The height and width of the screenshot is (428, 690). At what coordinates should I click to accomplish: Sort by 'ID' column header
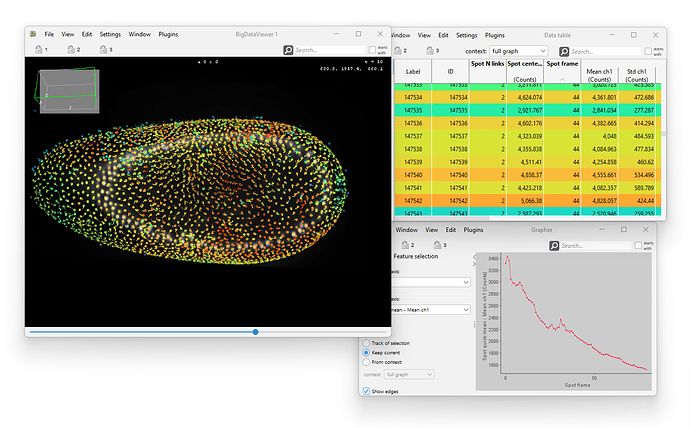point(450,71)
